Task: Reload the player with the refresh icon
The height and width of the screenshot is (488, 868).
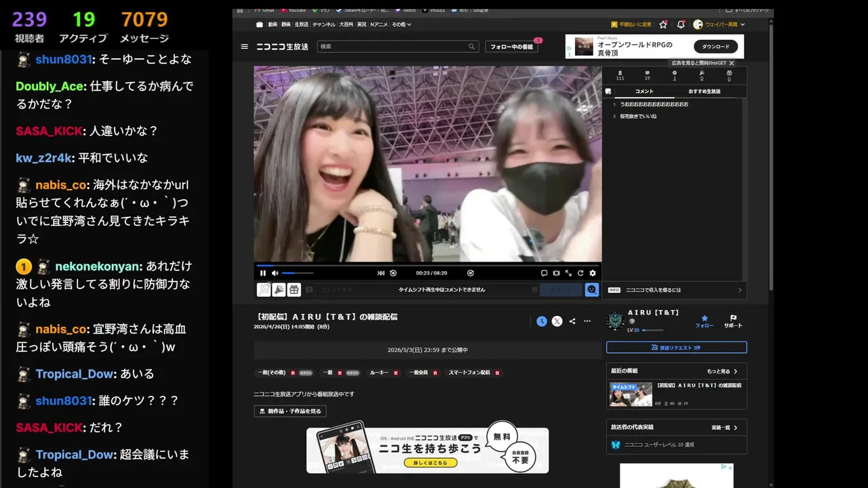Action: (580, 273)
